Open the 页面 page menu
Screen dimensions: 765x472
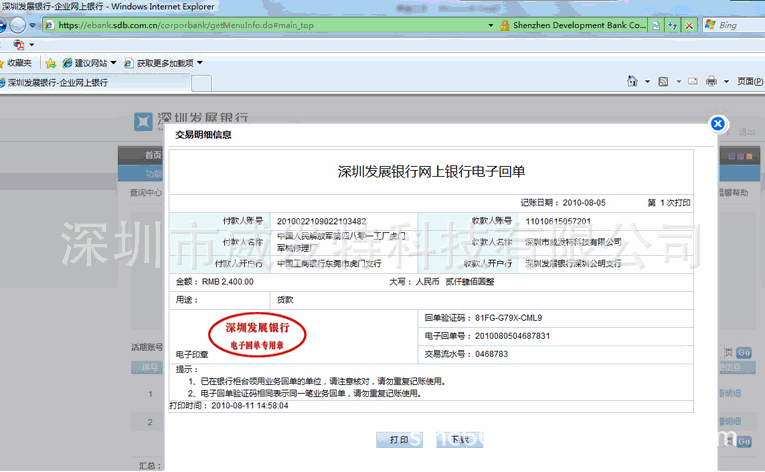pyautogui.click(x=748, y=81)
